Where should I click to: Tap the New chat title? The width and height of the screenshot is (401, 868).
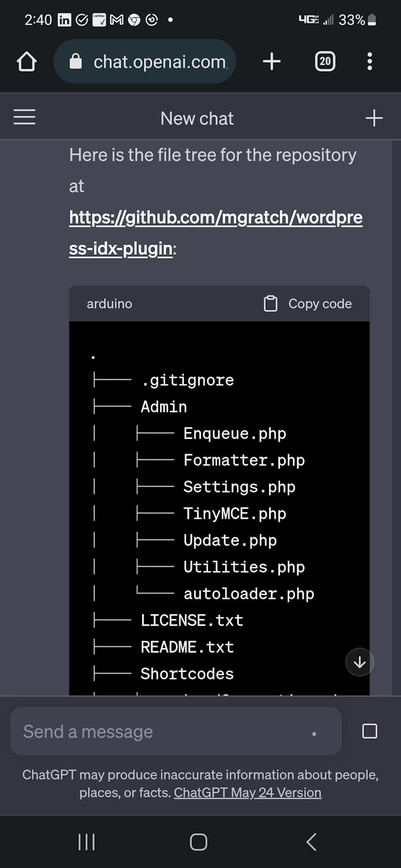(197, 118)
